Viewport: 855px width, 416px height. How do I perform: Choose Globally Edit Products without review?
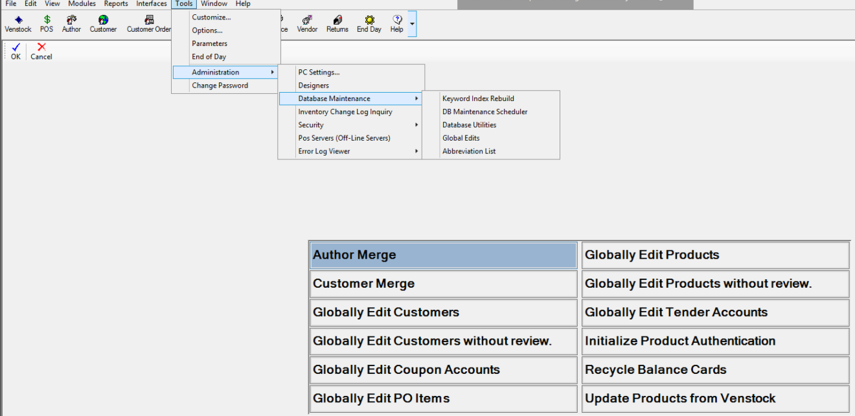coord(715,284)
